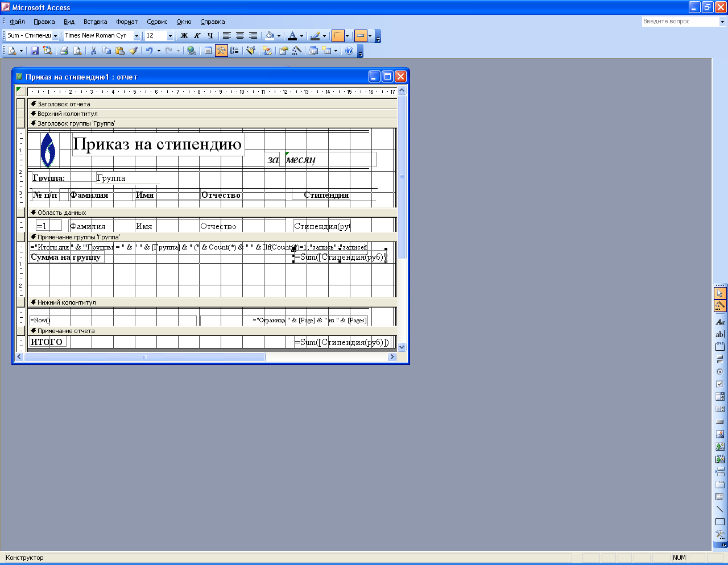Select the Line tool in toolbox
This screenshot has height=565, width=728.
[x=720, y=509]
